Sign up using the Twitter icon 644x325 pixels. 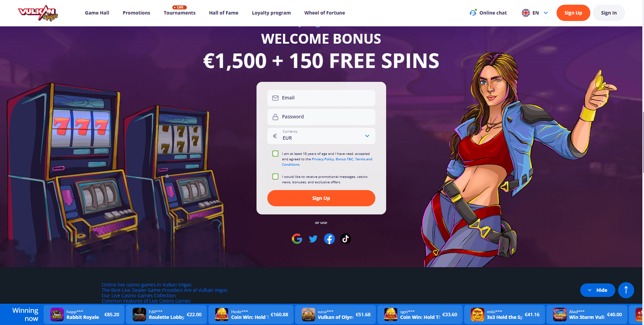[313, 239]
